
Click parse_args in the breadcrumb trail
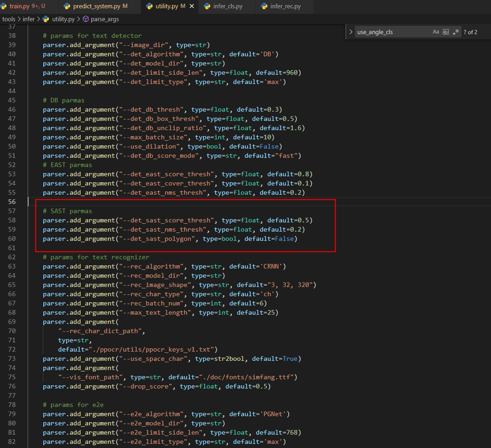tap(105, 19)
